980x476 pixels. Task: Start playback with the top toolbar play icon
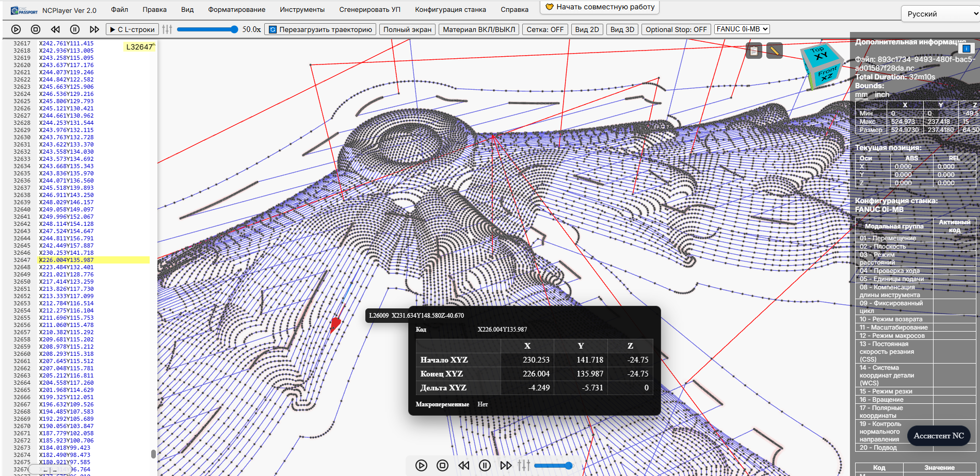pos(16,30)
